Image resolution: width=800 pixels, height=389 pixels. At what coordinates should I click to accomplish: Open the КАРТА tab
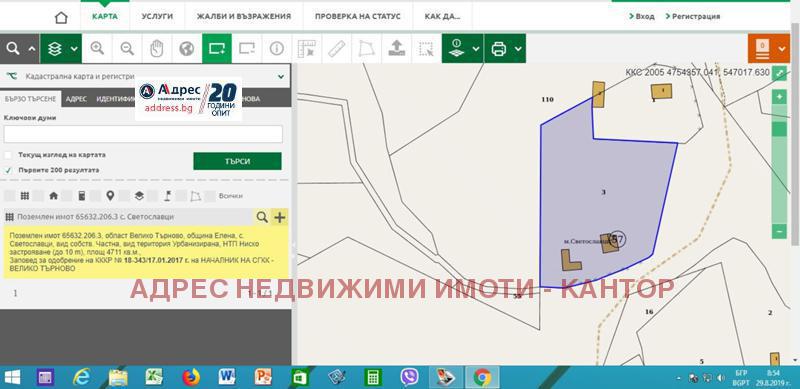click(x=105, y=16)
